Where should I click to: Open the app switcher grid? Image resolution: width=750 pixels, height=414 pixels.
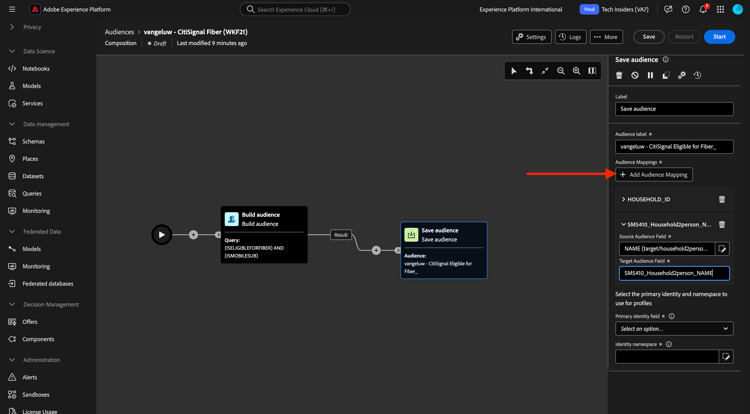720,9
